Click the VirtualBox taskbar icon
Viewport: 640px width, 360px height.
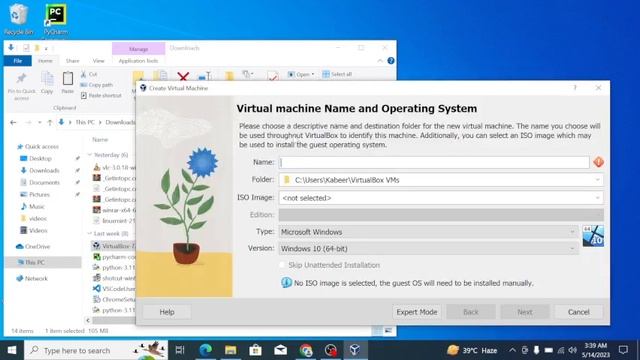(355, 350)
